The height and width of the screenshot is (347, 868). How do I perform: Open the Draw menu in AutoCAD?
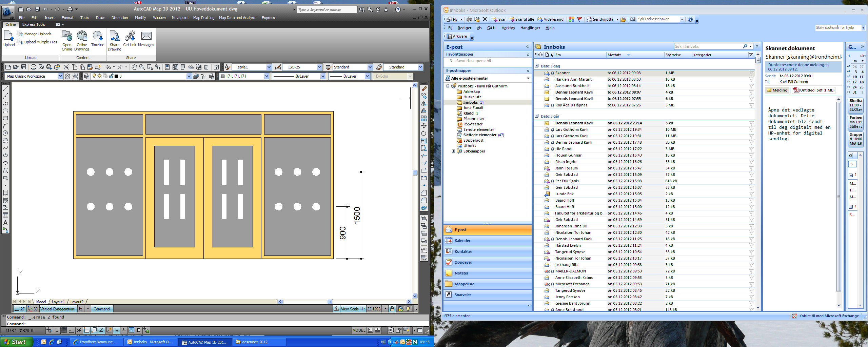tap(100, 18)
